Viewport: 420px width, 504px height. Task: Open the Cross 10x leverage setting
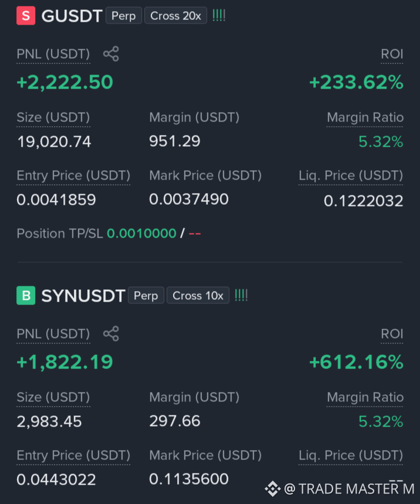coord(198,295)
